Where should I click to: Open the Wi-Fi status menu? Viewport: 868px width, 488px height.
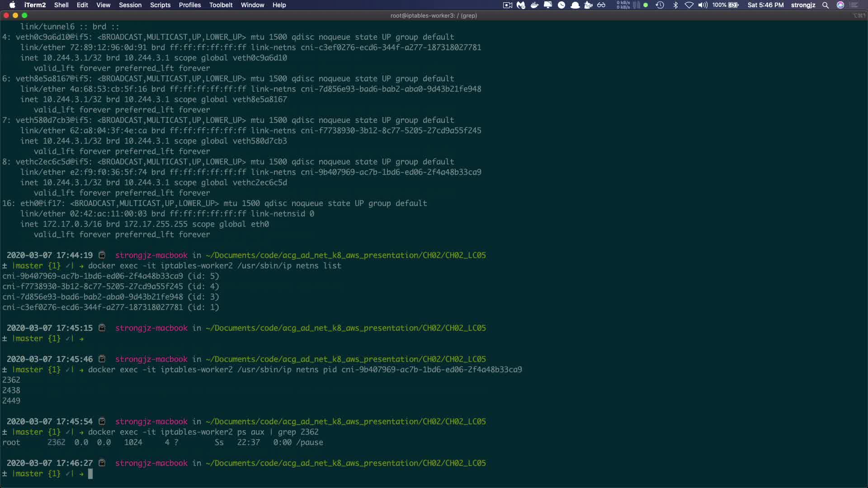coord(689,5)
